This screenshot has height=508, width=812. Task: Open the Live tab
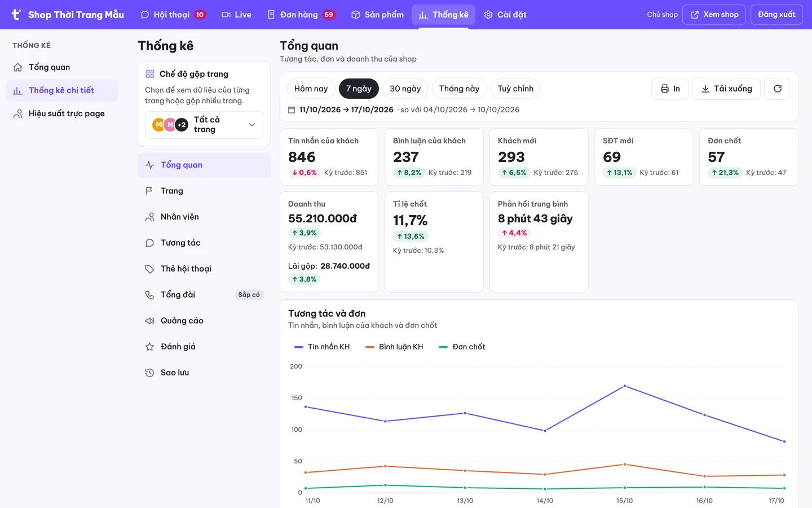(236, 15)
